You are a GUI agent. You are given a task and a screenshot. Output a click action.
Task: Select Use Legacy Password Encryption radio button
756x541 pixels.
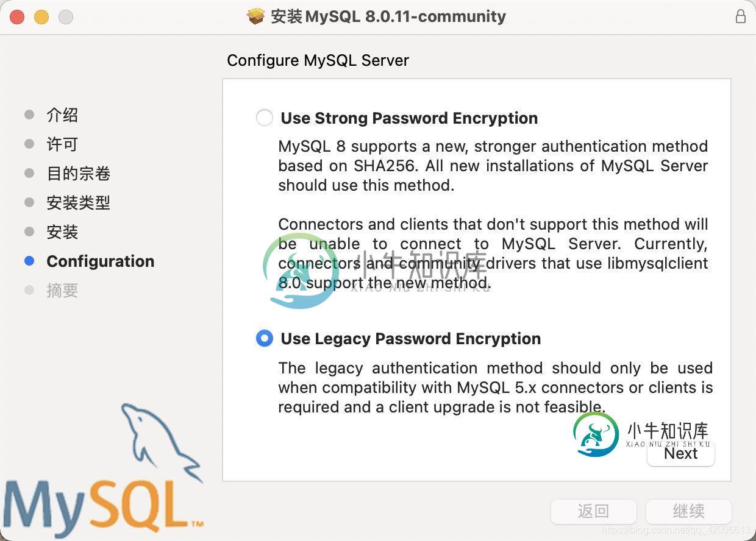(265, 338)
